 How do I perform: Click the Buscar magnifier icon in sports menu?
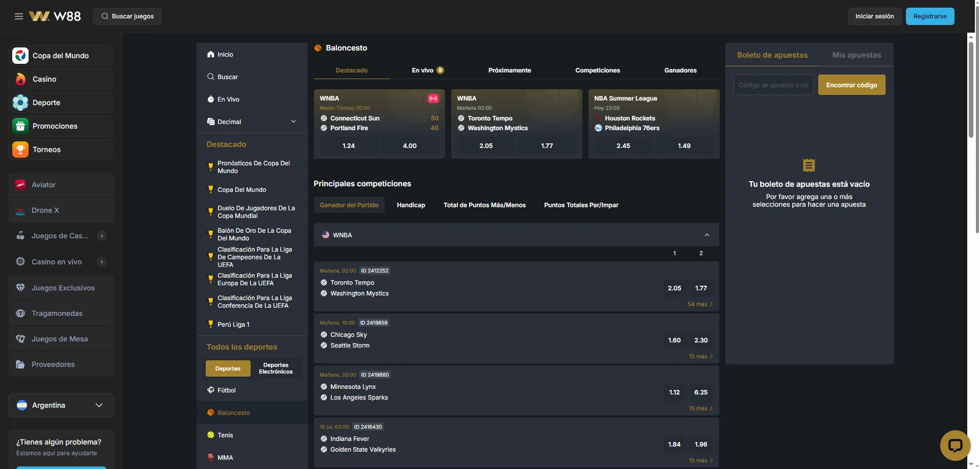click(211, 77)
